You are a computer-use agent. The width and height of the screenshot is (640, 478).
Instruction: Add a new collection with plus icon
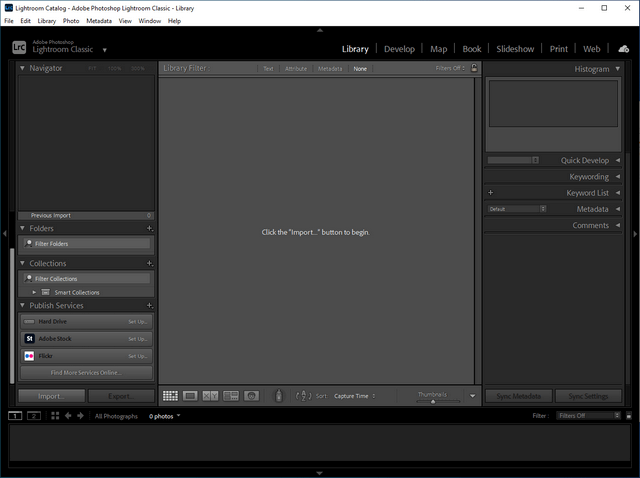(149, 264)
